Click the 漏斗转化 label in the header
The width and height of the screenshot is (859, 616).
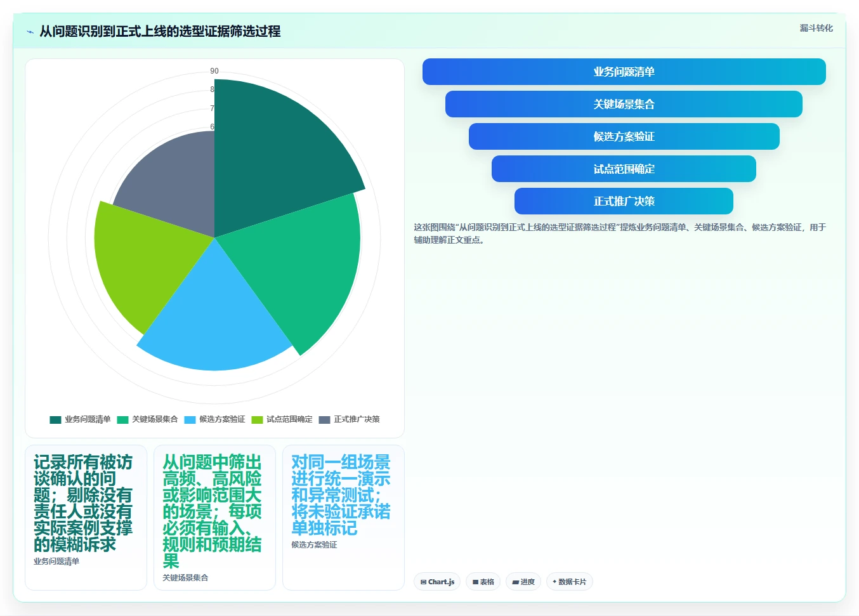[816, 28]
